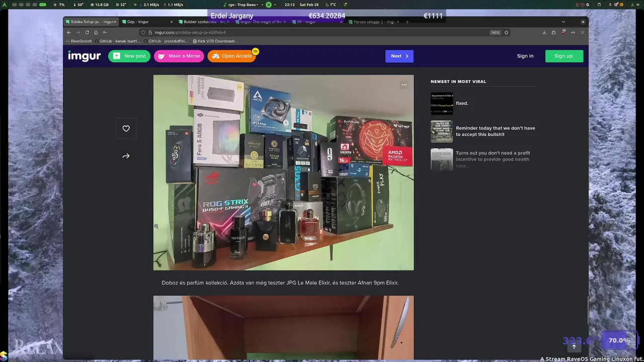The height and width of the screenshot is (362, 644).
Task: List all tabs with the chevron dropdown
Action: [x=563, y=22]
